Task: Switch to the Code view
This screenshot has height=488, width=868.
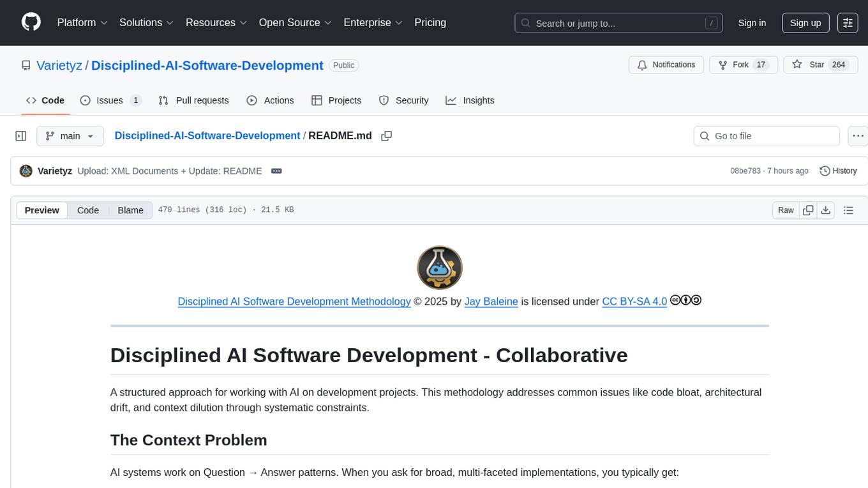Action: [x=88, y=210]
